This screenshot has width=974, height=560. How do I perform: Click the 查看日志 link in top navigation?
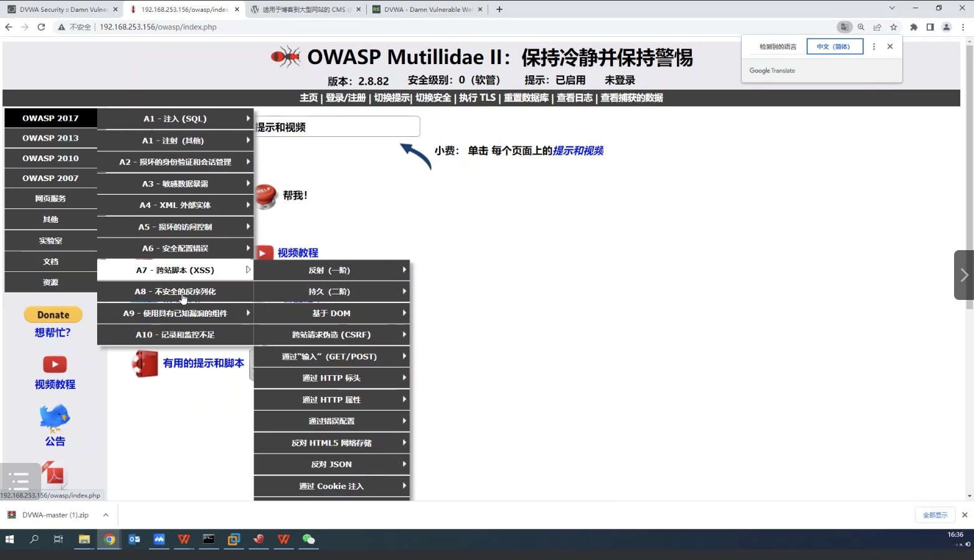point(574,98)
